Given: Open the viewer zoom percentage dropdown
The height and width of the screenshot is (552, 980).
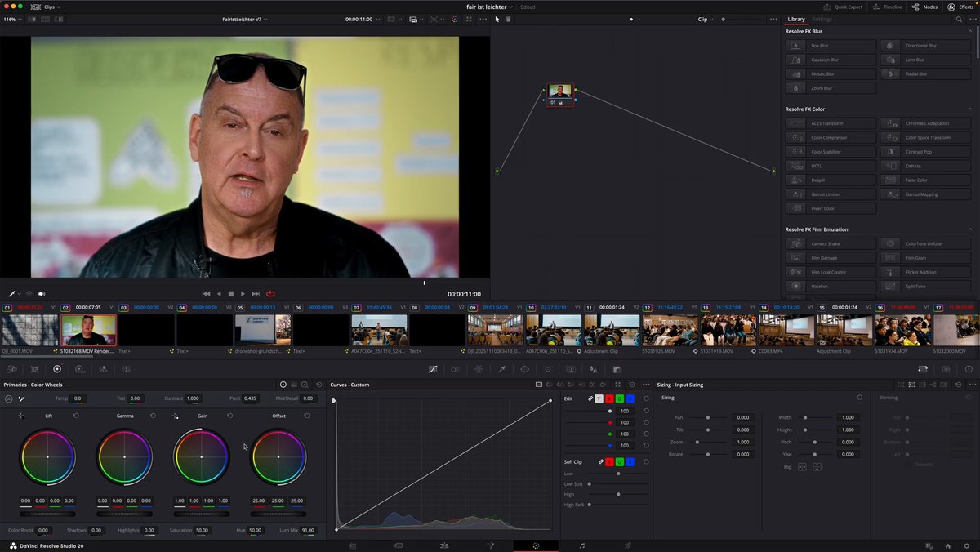Looking at the screenshot, I should coord(11,19).
